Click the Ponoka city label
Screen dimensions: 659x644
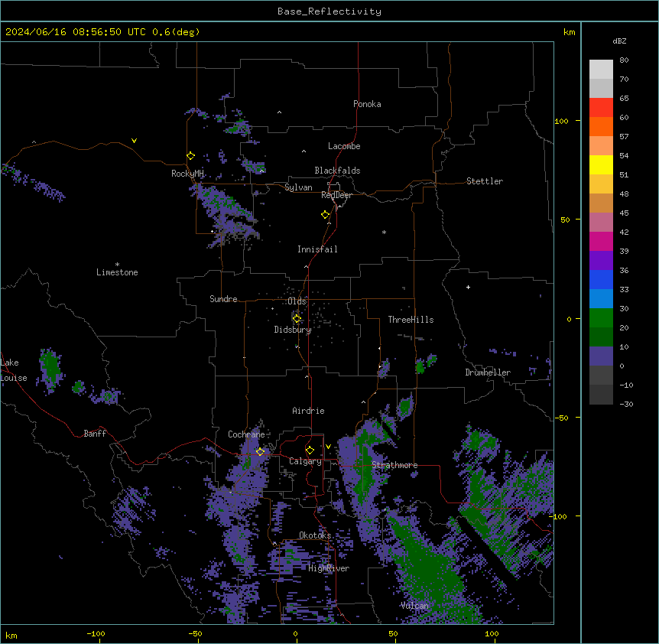click(x=367, y=104)
